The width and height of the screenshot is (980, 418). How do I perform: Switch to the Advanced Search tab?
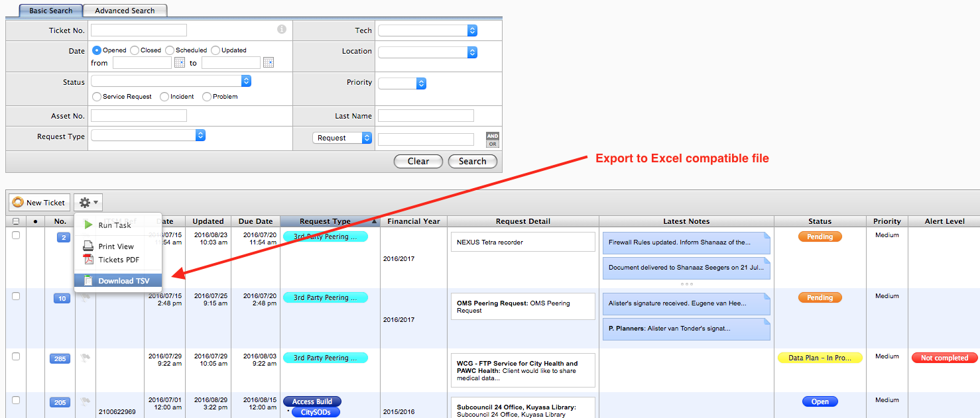[125, 11]
